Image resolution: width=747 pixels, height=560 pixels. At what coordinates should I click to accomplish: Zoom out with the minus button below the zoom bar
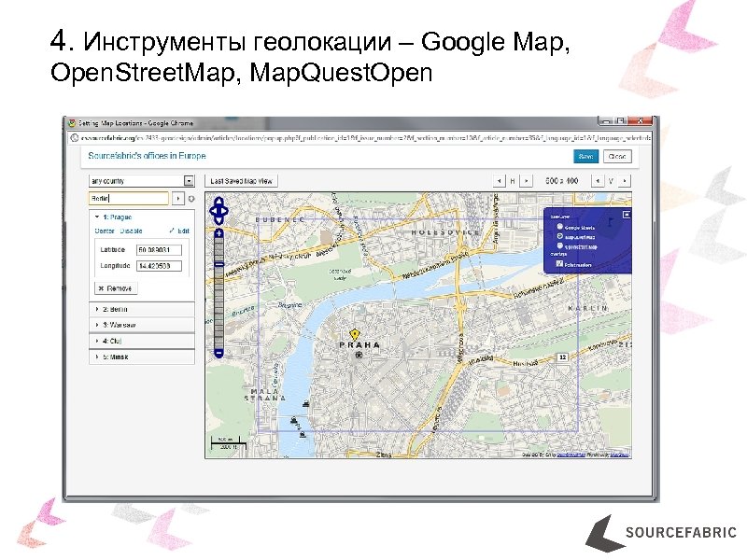(218, 353)
